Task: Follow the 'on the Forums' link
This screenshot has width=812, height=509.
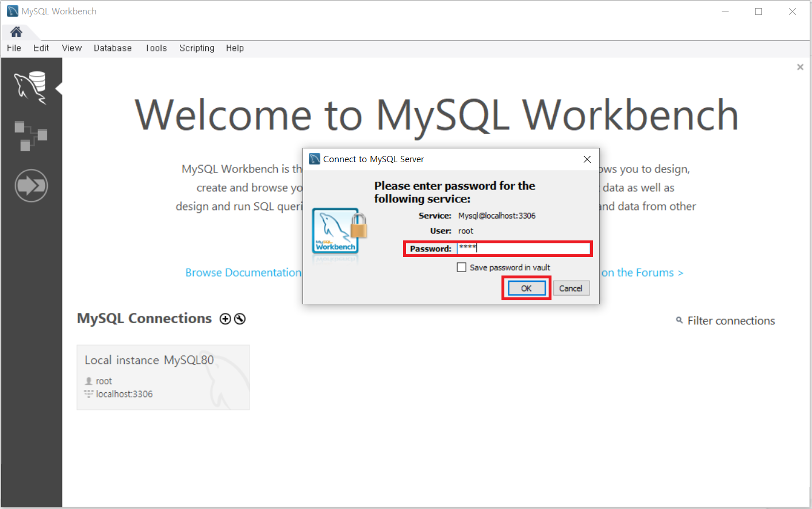Action: click(x=642, y=273)
